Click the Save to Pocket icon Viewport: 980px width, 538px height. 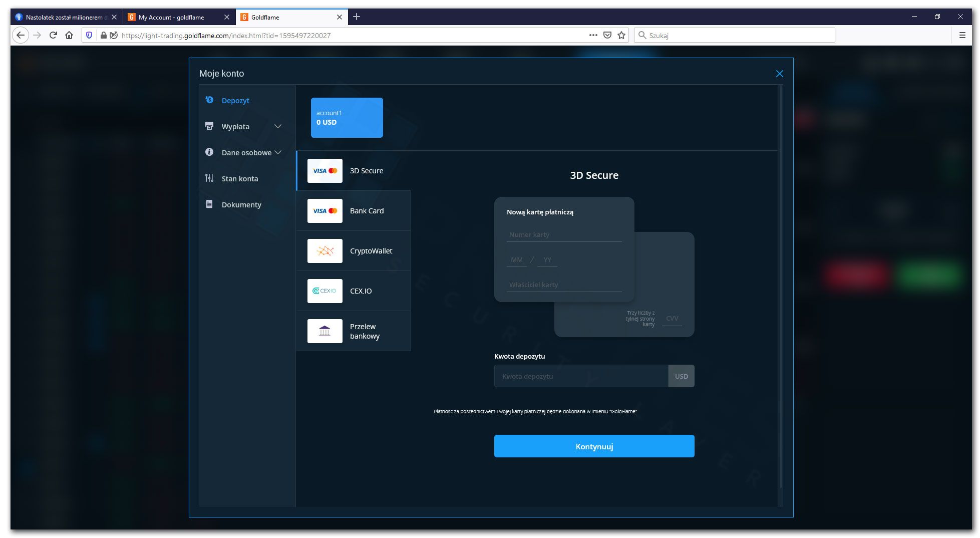607,35
